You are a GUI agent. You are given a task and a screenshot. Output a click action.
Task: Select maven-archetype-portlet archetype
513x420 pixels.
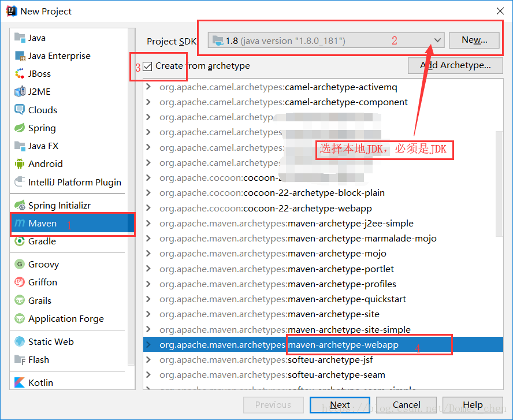point(323,269)
